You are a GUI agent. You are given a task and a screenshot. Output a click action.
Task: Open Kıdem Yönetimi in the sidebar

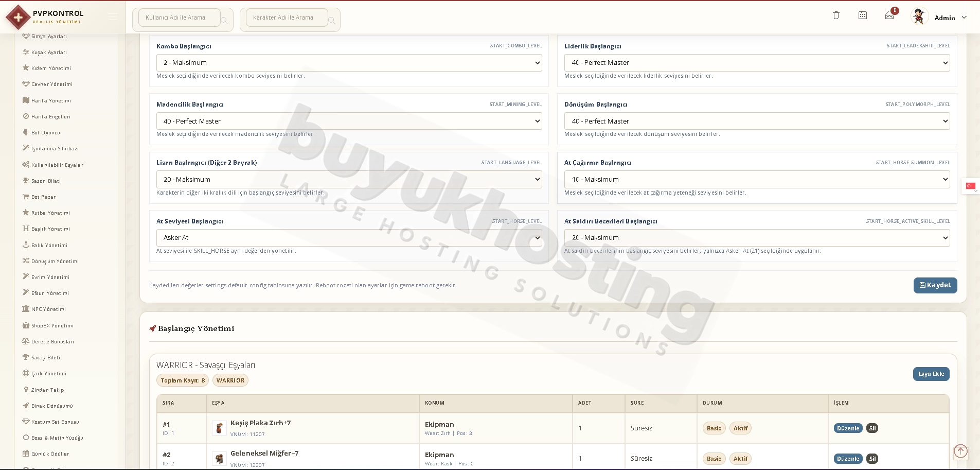[51, 68]
